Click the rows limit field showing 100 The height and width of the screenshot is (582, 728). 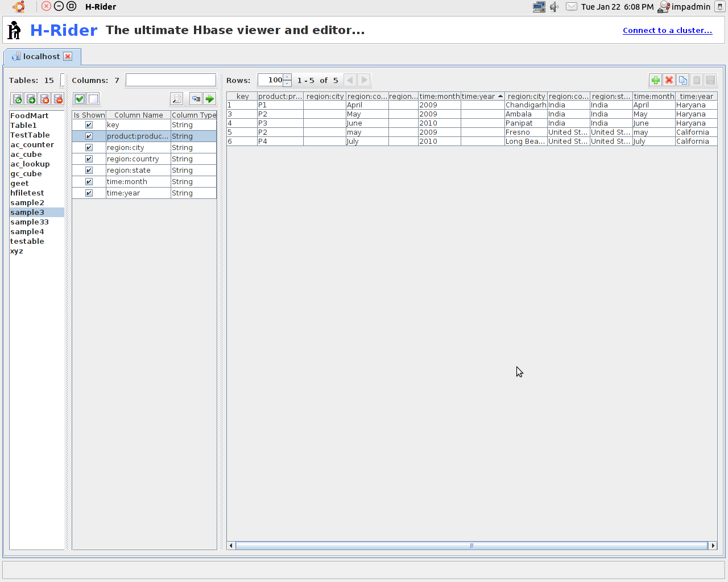click(x=271, y=80)
